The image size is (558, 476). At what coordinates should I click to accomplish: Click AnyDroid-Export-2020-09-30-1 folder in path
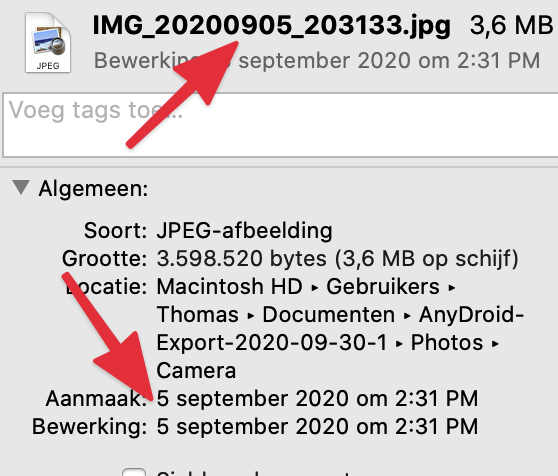[340, 329]
